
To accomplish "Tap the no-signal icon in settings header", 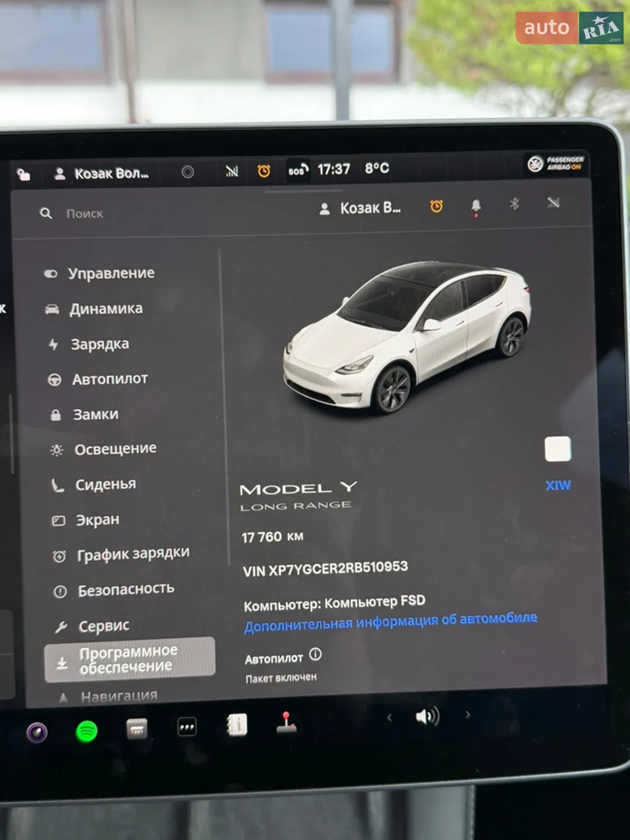I will pos(553,202).
